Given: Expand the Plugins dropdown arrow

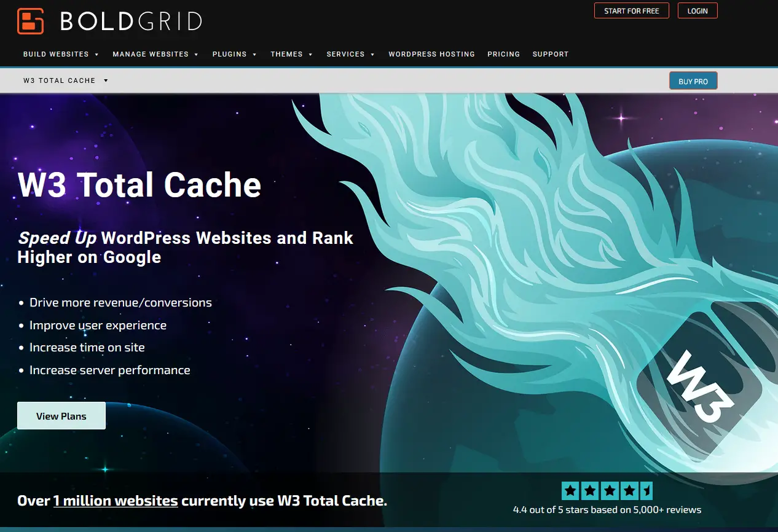Looking at the screenshot, I should click(254, 55).
